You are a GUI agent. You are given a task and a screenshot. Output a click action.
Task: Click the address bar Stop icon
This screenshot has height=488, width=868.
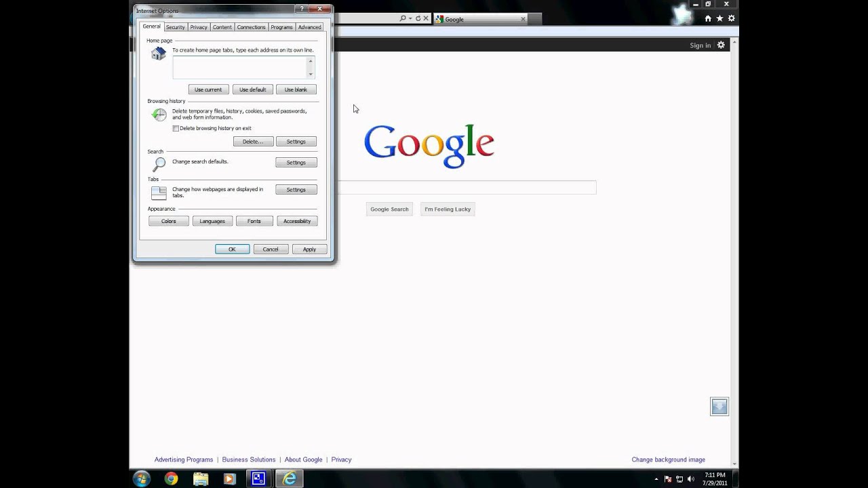tap(426, 18)
